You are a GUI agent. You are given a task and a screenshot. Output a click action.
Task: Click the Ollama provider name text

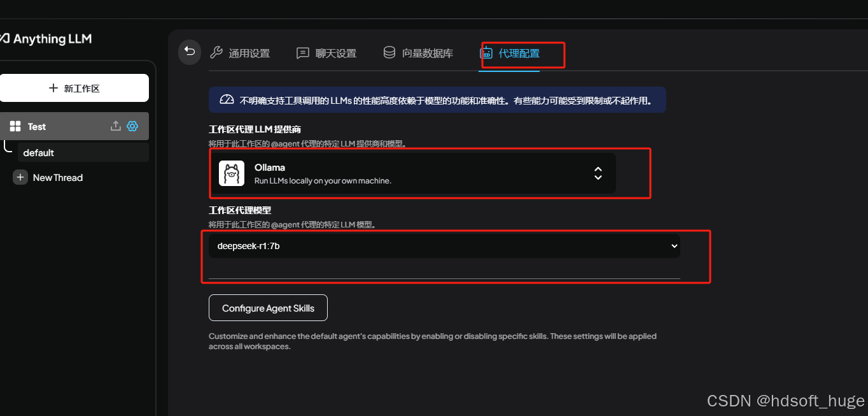click(x=270, y=168)
